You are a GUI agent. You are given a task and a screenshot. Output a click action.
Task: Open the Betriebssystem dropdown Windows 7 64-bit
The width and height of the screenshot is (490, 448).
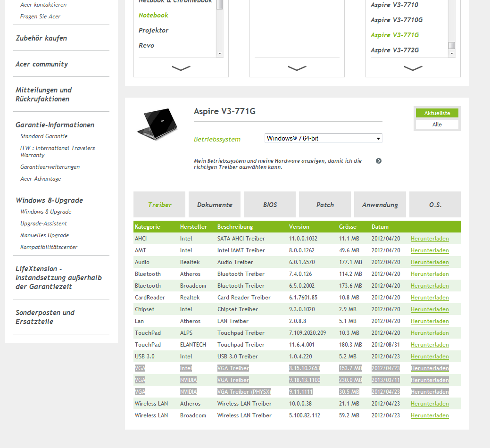(x=323, y=138)
